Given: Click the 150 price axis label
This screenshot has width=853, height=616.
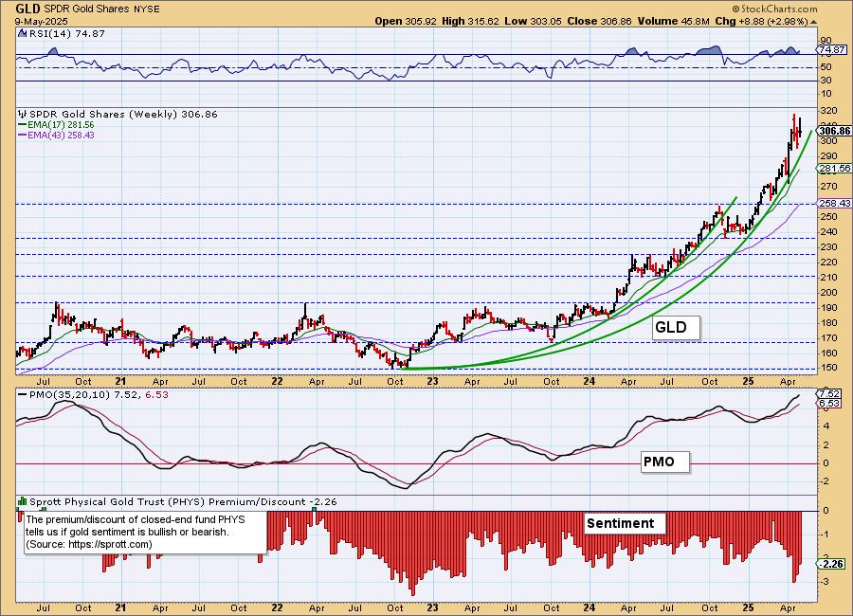Looking at the screenshot, I should point(829,368).
